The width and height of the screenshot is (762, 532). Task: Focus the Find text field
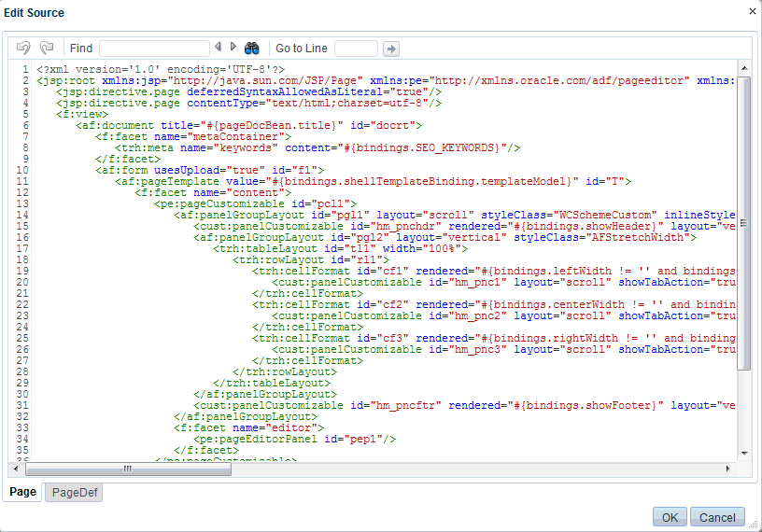point(154,49)
